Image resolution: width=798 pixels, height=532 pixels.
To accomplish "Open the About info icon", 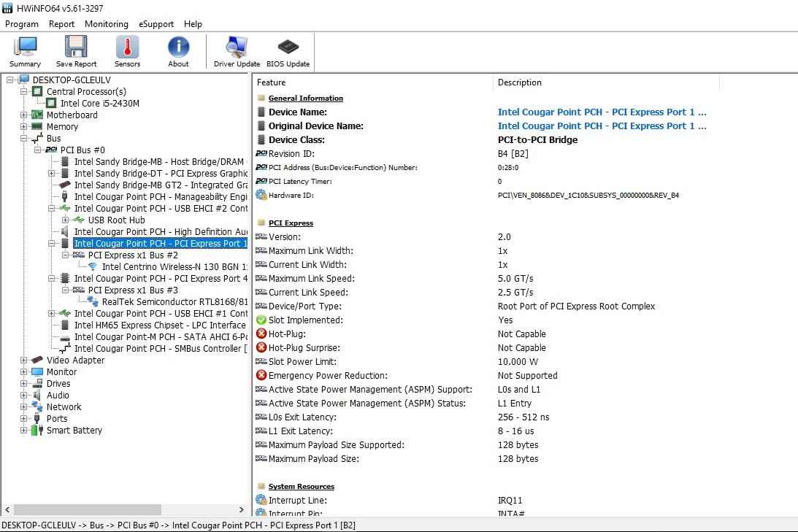I will pyautogui.click(x=178, y=47).
